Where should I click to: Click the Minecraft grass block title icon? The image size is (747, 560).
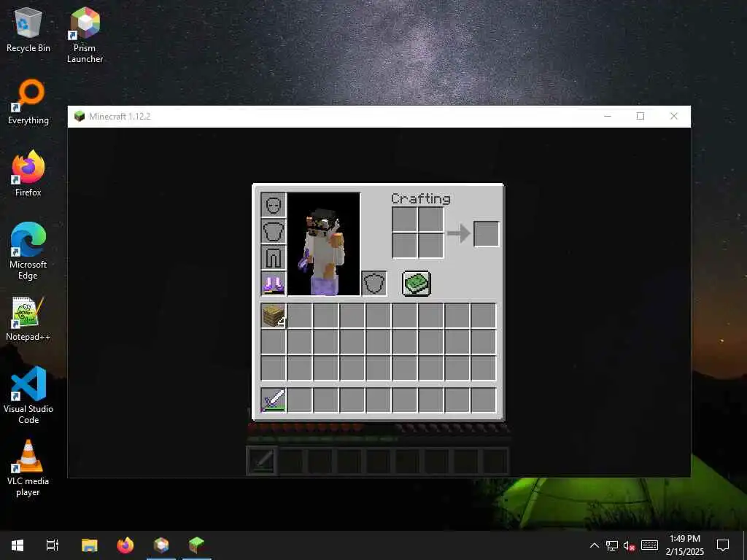click(x=80, y=116)
